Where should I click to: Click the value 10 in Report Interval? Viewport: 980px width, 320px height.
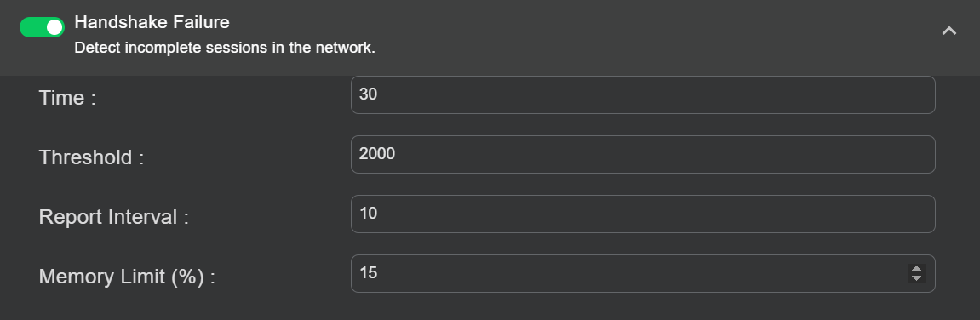tap(368, 213)
